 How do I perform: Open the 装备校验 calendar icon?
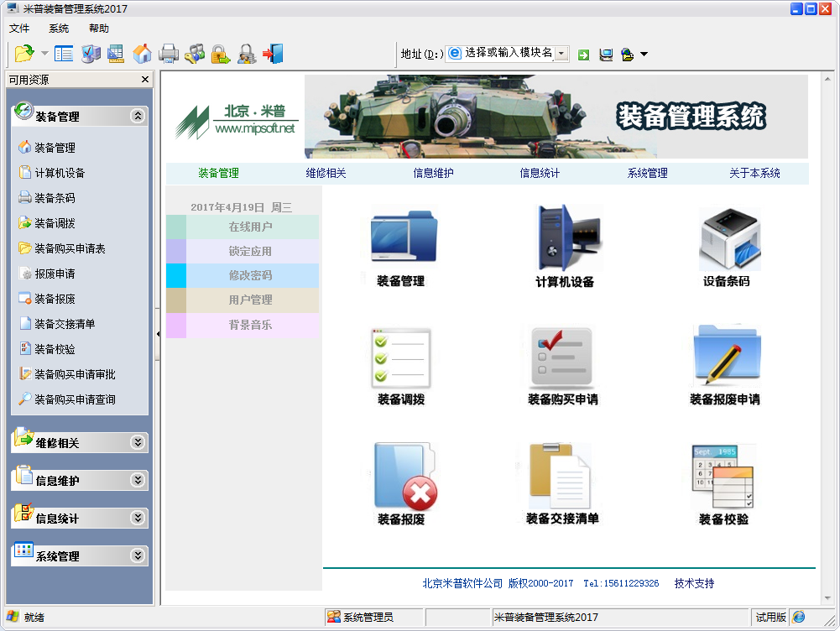[x=723, y=476]
